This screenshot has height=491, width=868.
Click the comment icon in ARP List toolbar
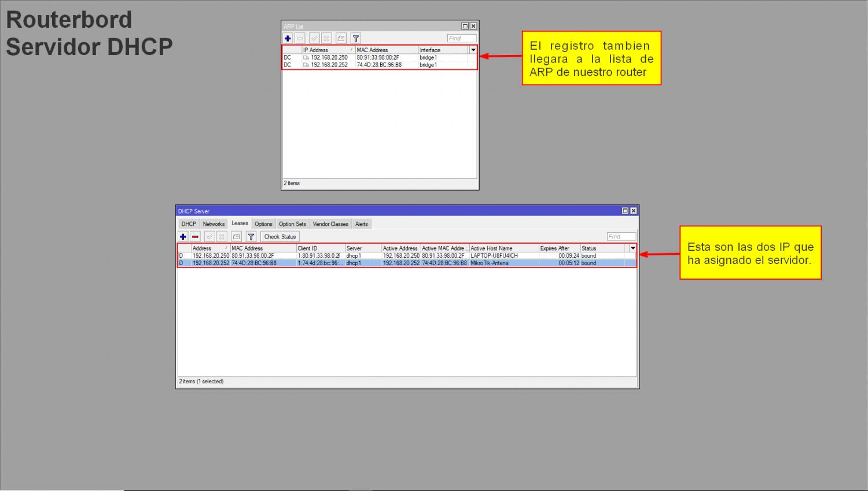[x=341, y=38]
